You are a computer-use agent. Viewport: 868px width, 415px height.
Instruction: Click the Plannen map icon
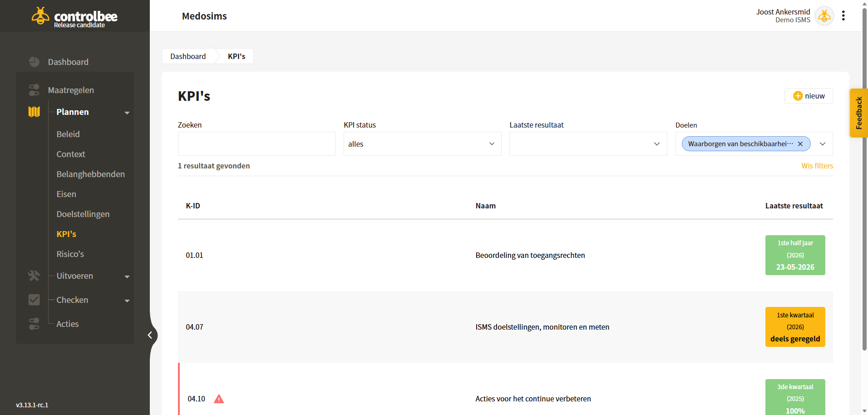point(34,112)
